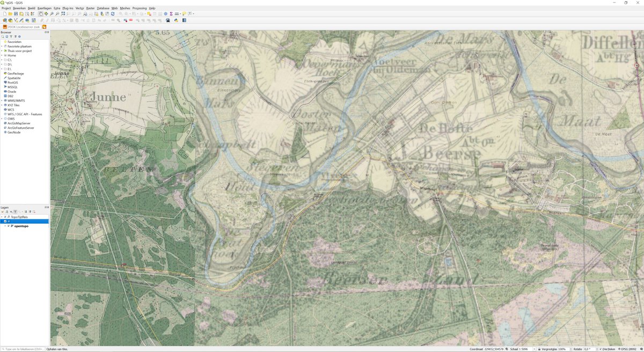
Task: Select the Pan Map hand tool
Action: coord(41,14)
